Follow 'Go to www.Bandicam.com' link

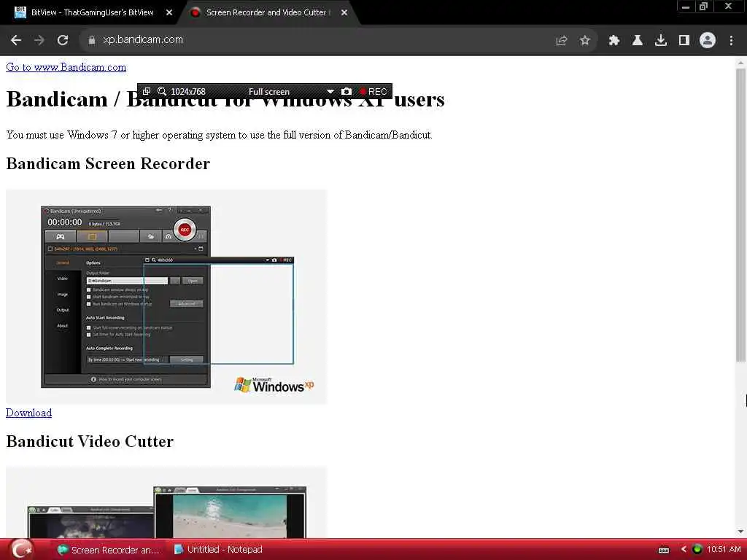pyautogui.click(x=66, y=67)
